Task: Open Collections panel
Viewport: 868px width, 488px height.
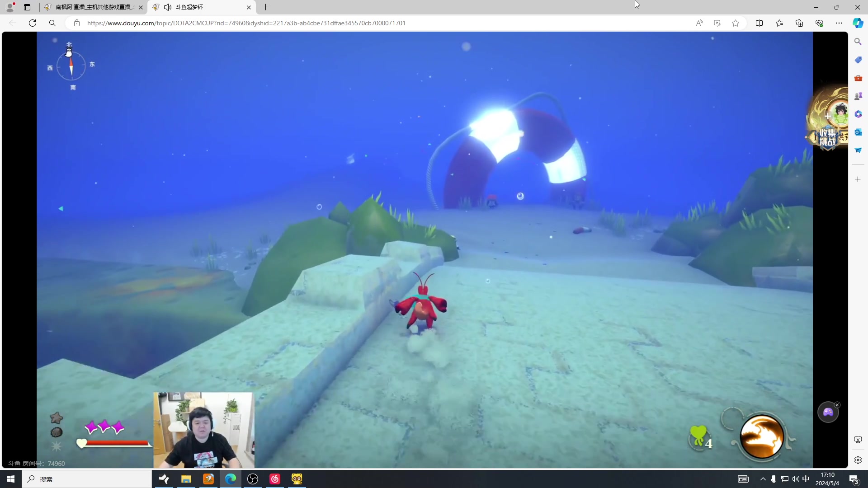Action: coord(799,23)
